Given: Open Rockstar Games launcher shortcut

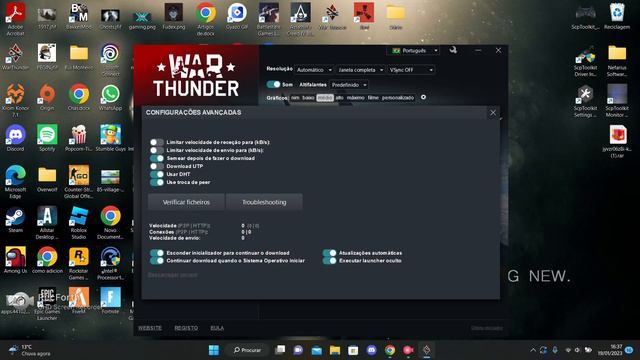Looking at the screenshot, I should point(79,263).
